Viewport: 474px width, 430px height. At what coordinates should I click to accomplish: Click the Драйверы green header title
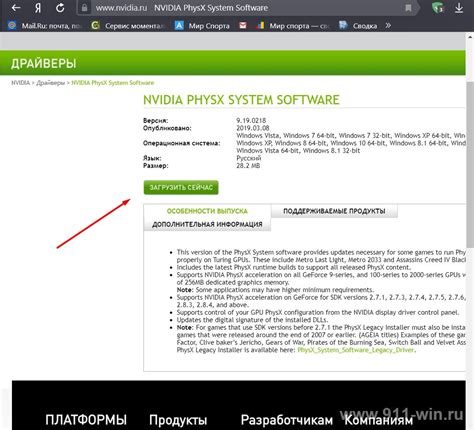(x=44, y=63)
